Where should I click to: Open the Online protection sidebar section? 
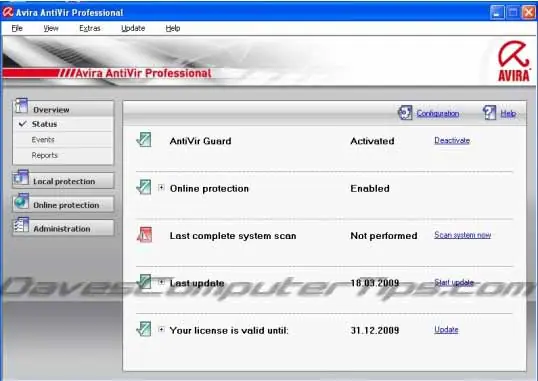click(63, 205)
